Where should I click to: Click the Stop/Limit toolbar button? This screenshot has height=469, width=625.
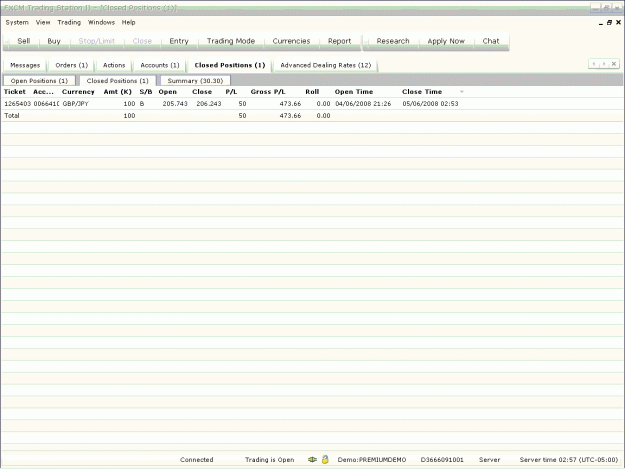pos(96,41)
